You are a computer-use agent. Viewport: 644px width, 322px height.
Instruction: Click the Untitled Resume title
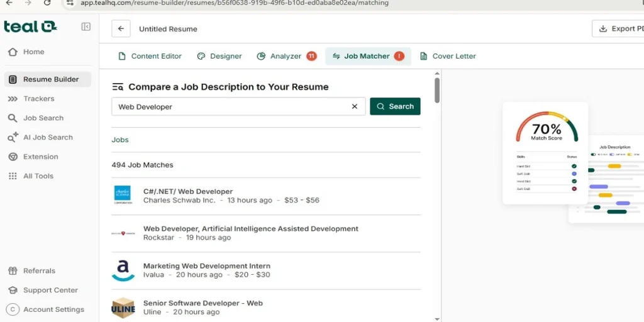click(168, 29)
